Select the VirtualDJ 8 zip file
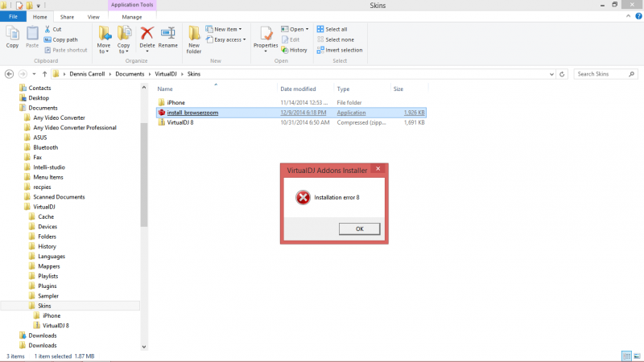 180,122
